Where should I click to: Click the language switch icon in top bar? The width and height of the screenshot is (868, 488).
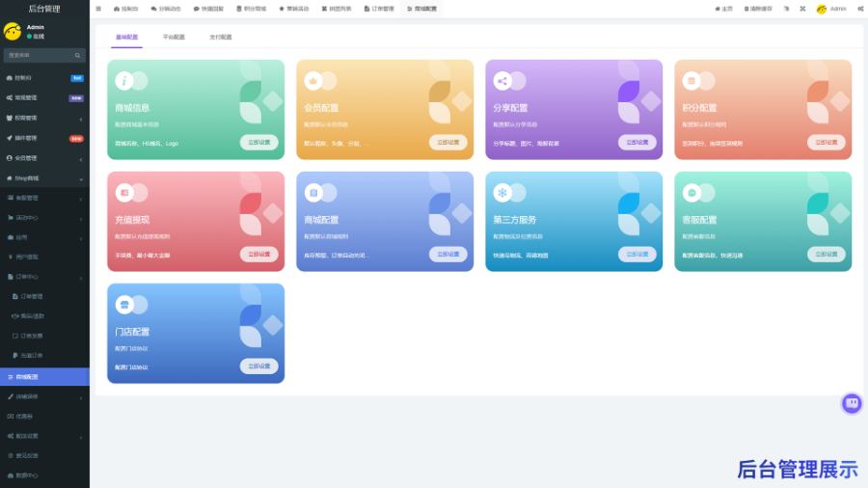786,9
